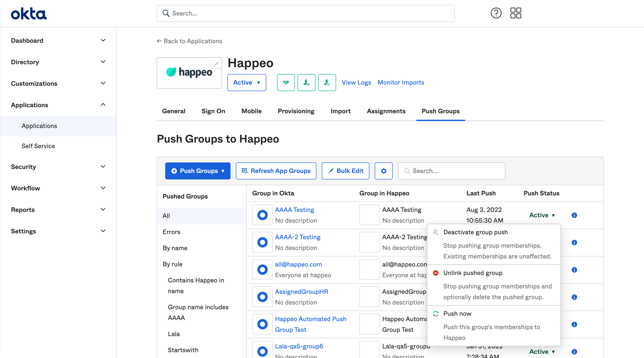Open the Okta home logo
Viewport: 644px width, 358px height.
pos(29,13)
